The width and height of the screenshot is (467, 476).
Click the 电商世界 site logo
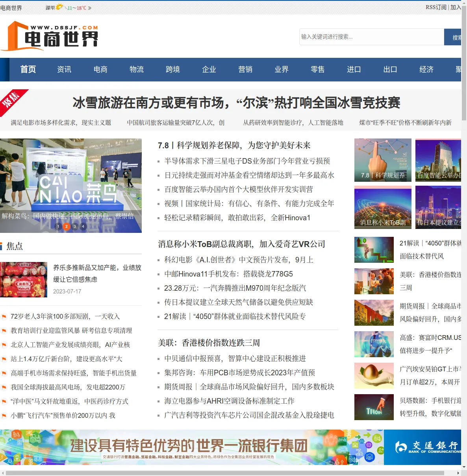click(x=50, y=36)
